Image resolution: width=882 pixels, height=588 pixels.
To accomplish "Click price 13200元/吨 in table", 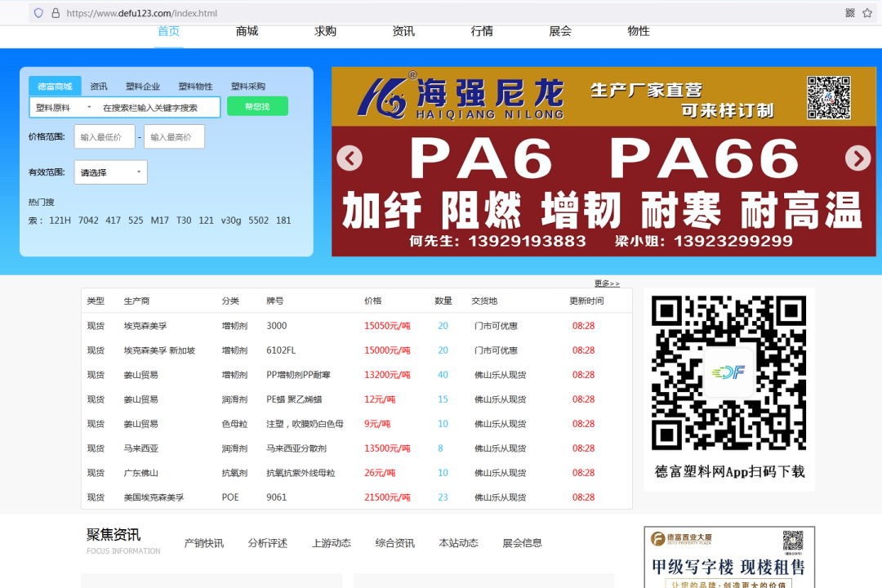I will click(x=388, y=375).
